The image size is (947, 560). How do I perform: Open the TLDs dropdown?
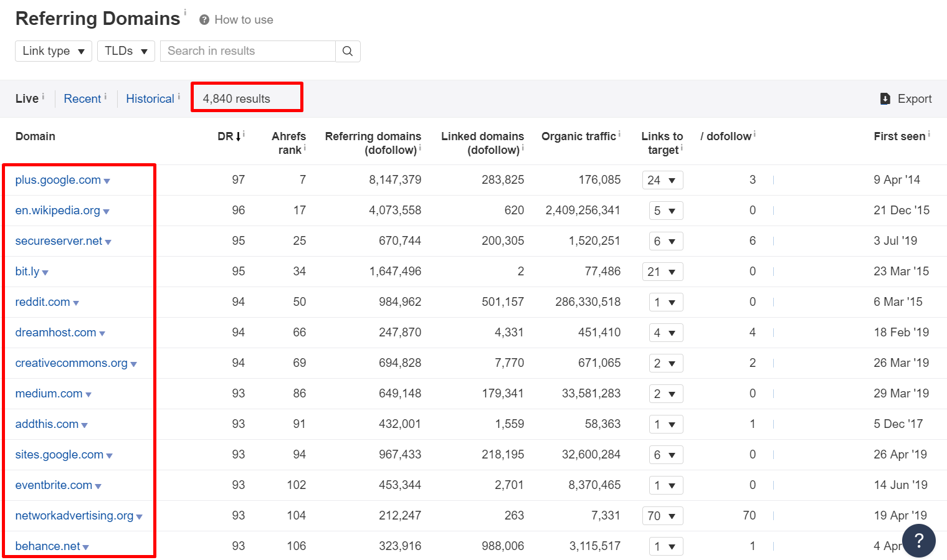pyautogui.click(x=126, y=51)
